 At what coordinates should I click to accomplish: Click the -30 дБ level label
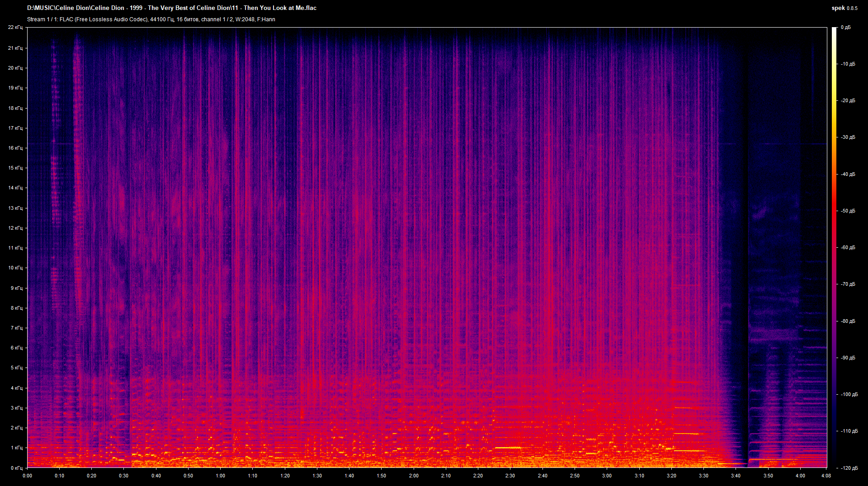pos(848,137)
